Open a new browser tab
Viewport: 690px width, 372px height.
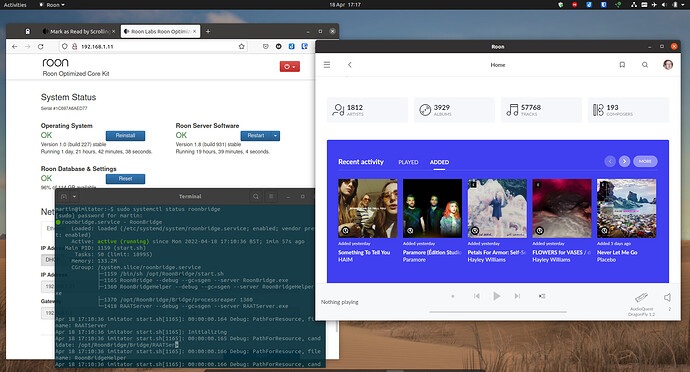tap(208, 31)
